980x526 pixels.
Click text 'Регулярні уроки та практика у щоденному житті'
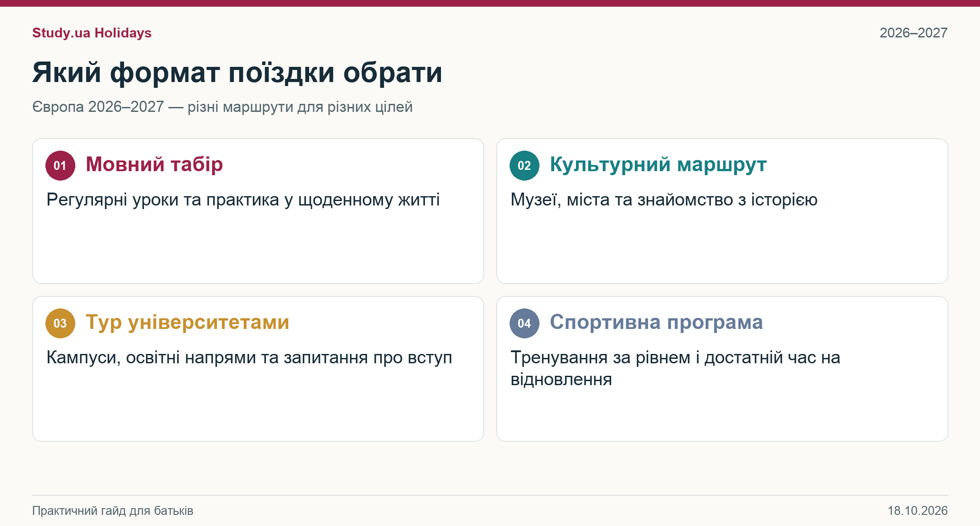(243, 200)
